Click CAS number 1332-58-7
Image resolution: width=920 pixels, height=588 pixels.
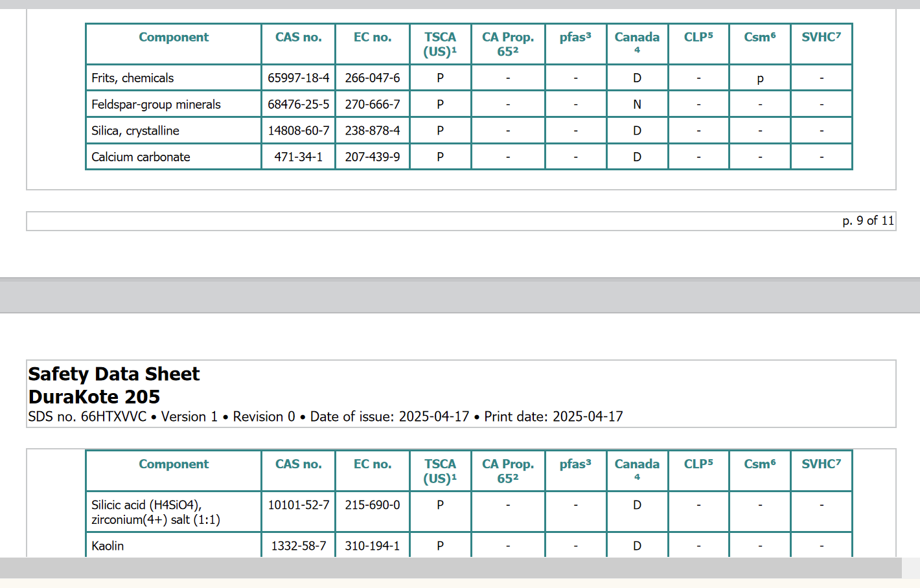[x=298, y=545]
